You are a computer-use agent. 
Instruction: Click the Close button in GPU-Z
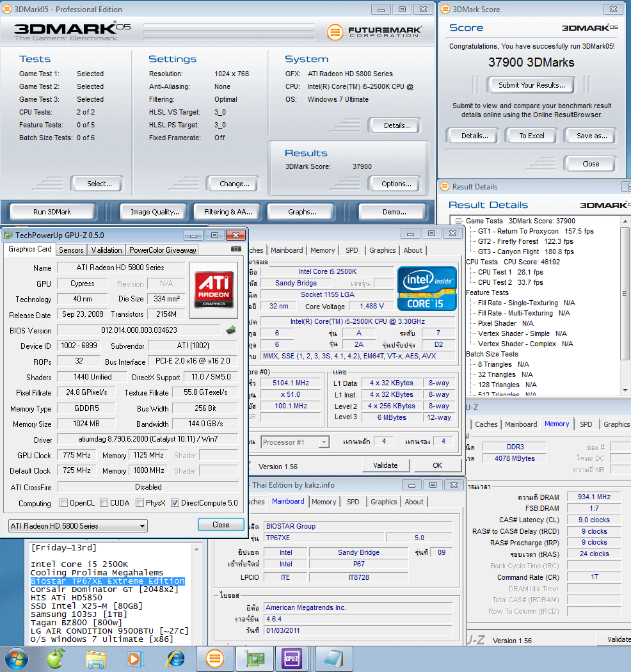point(221,525)
